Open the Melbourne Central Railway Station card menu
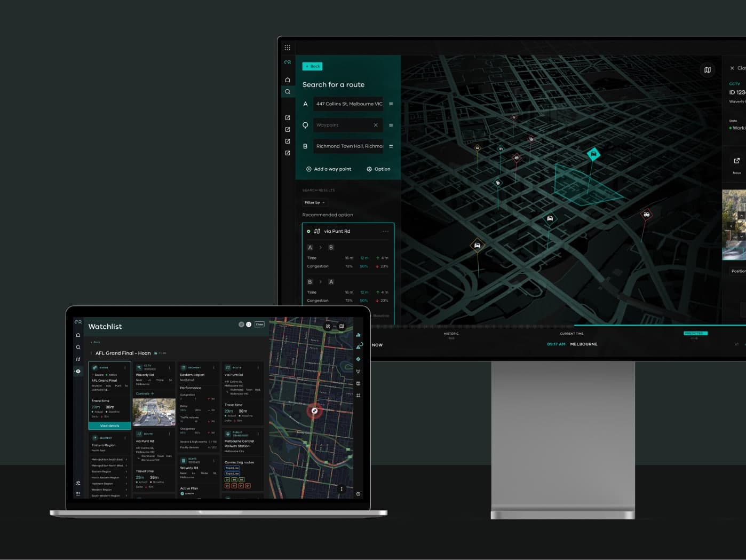The width and height of the screenshot is (746, 560). tap(258, 434)
